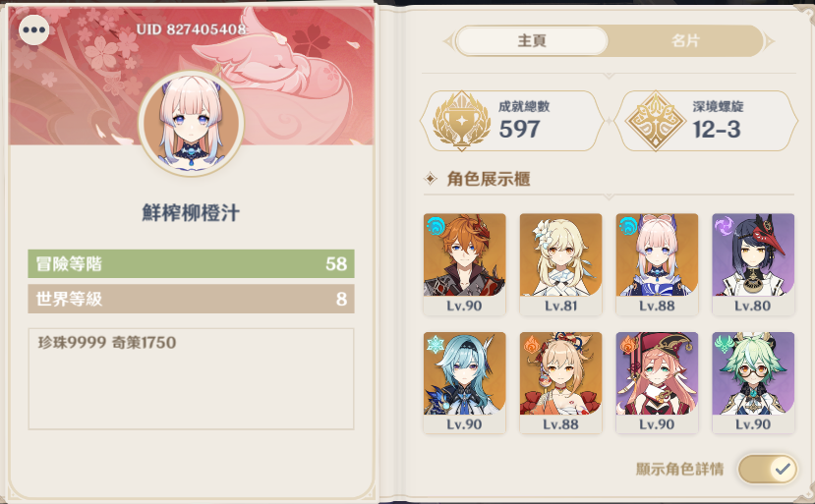Select the Lv.88 Pyro character with ponytail
The height and width of the screenshot is (504, 815).
coord(560,383)
